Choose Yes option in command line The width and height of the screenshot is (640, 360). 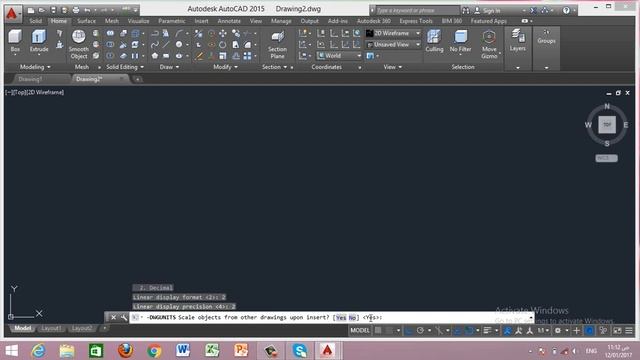coord(341,318)
